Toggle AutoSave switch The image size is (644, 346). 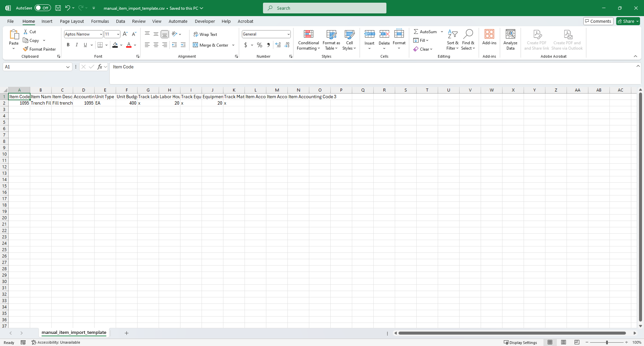coord(43,8)
